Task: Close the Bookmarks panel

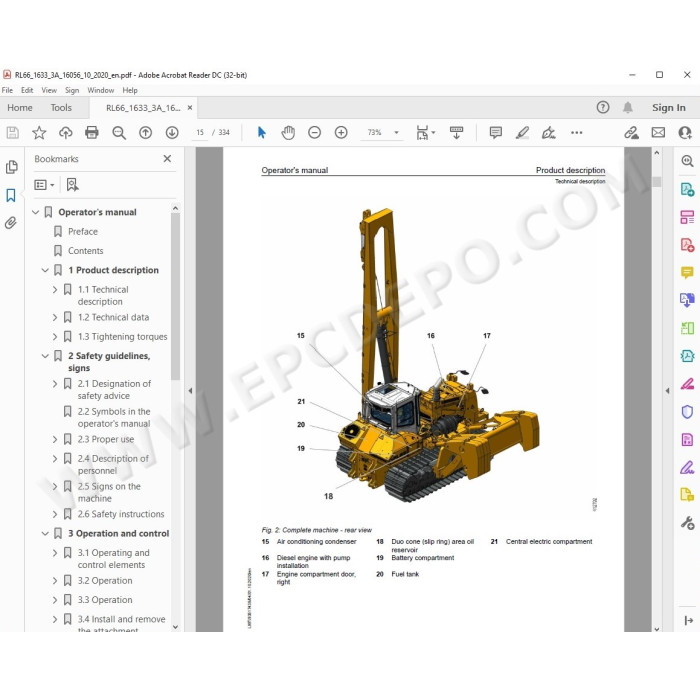Action: (167, 158)
